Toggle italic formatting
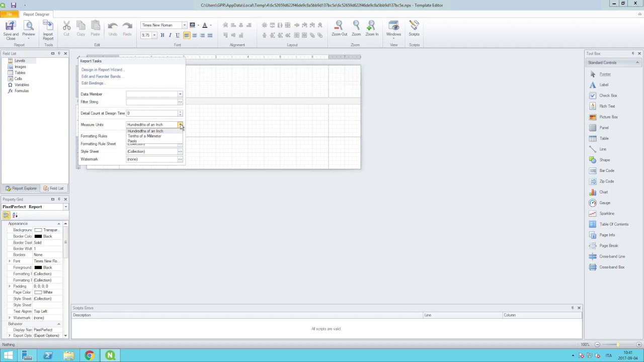This screenshot has width=644, height=362. 170,35
